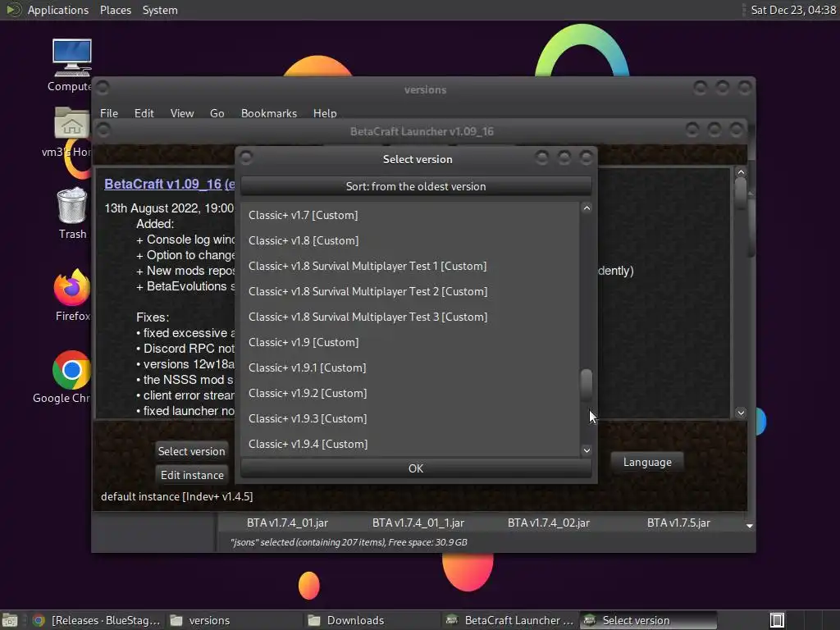Click file manager scroll down arrow
840x630 pixels.
750,526
